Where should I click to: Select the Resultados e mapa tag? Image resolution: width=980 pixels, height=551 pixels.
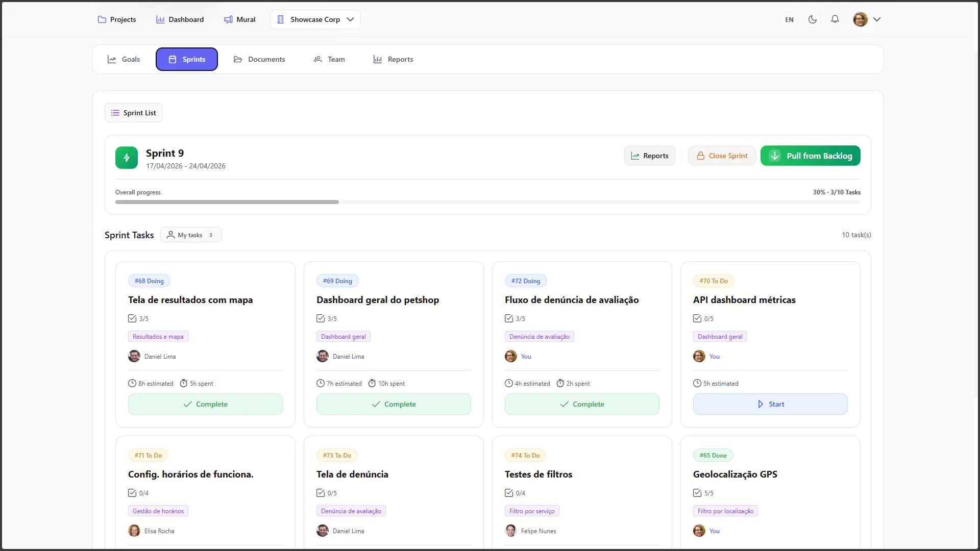point(158,336)
